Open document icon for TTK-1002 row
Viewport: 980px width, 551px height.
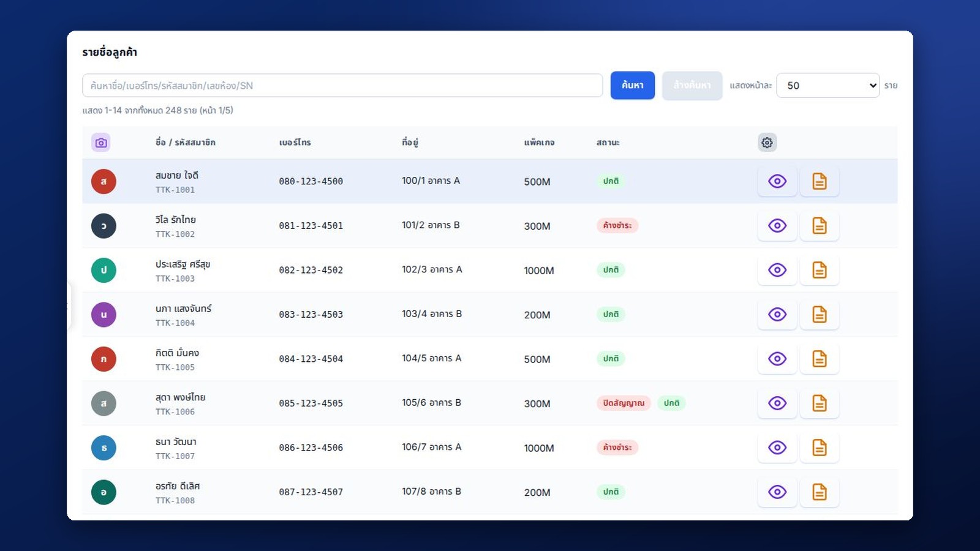coord(820,226)
